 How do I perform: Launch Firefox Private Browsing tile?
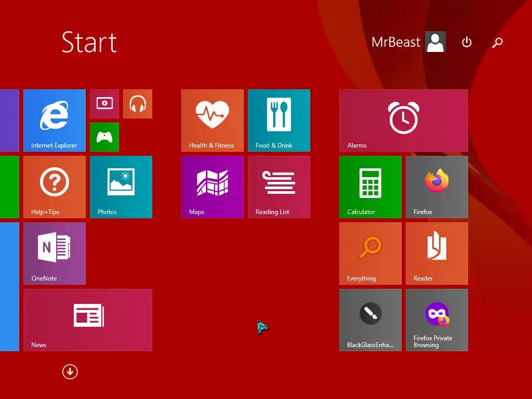tap(437, 320)
